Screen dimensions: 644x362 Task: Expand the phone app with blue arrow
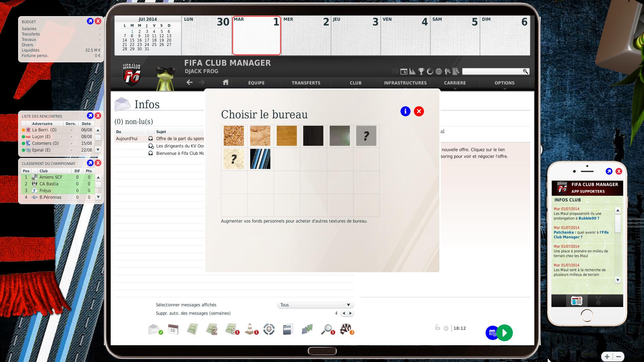coord(609,171)
